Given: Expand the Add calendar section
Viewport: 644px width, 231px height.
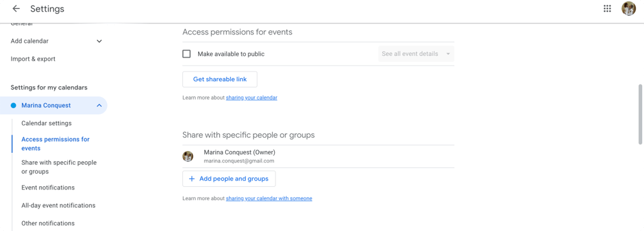Looking at the screenshot, I should click(x=99, y=41).
